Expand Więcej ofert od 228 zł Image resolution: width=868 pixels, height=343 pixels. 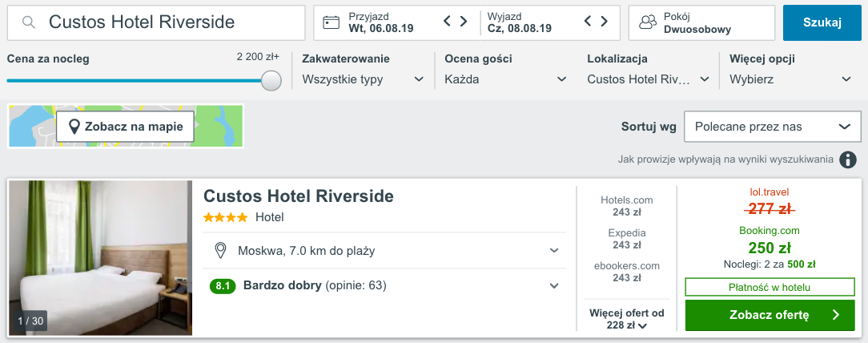click(627, 319)
